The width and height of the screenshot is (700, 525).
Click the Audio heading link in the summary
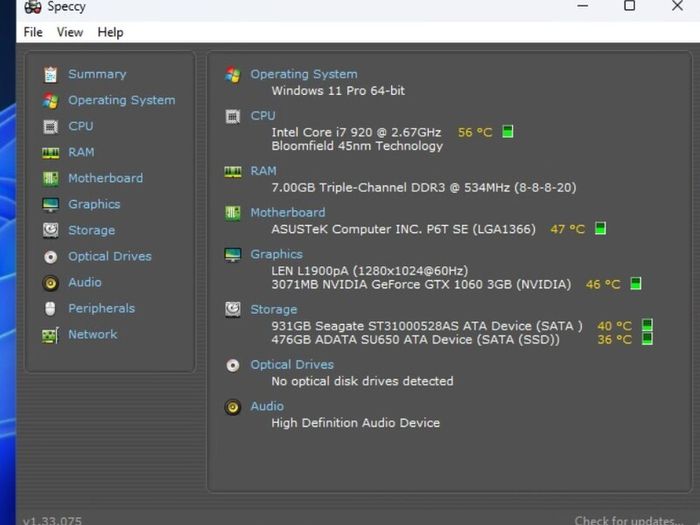pos(267,406)
